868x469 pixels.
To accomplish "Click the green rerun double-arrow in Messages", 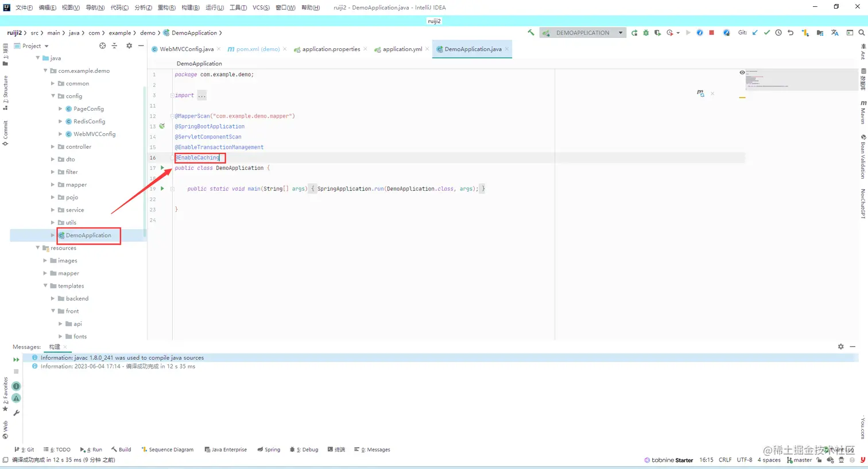I will coord(16,359).
